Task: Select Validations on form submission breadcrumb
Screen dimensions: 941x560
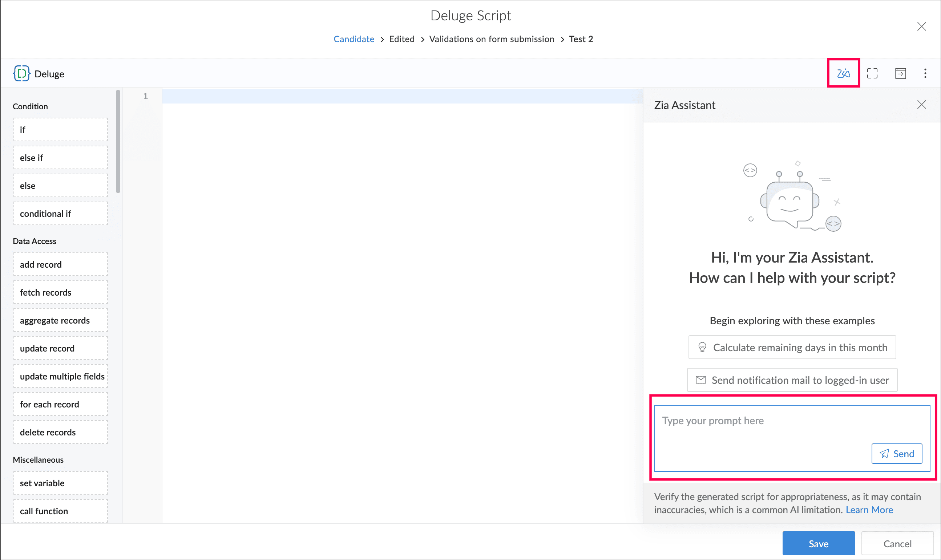Action: click(x=492, y=39)
